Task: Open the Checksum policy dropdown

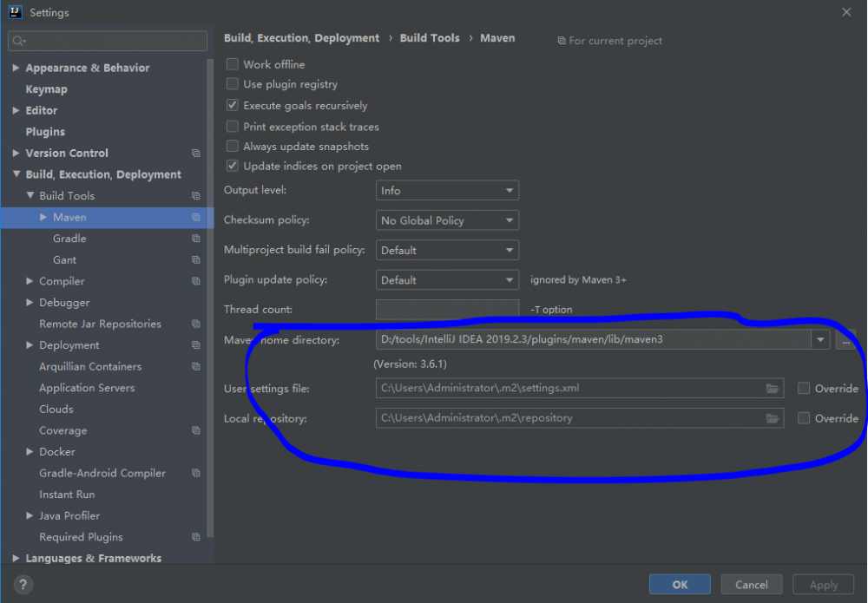Action: tap(447, 220)
